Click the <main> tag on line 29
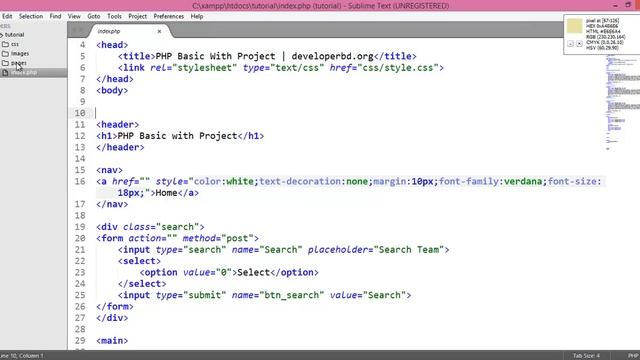640x360 pixels. tap(112, 340)
